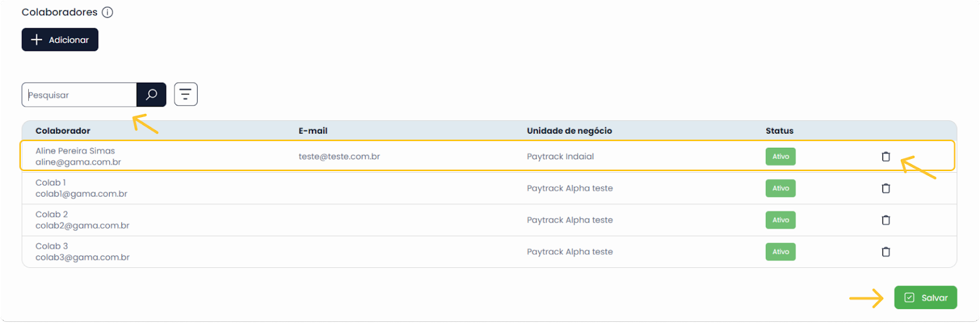Click the Colaboradores info icon
The width and height of the screenshot is (980, 323).
pos(107,12)
